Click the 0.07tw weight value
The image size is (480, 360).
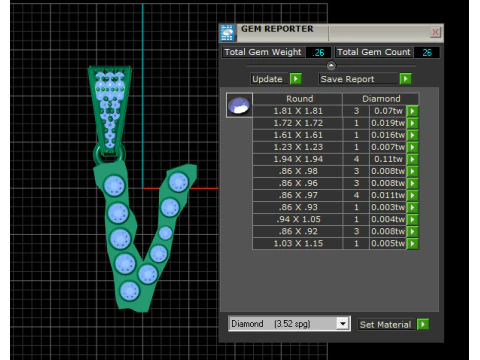point(388,111)
